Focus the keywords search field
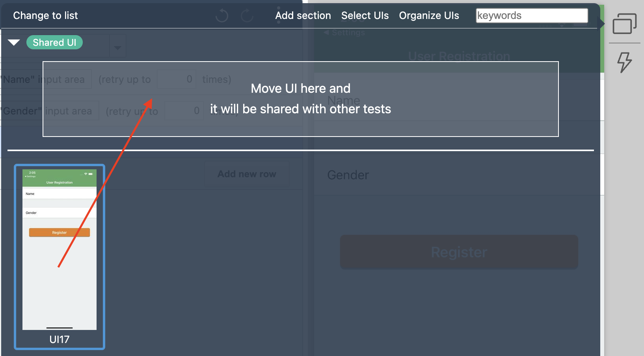 [x=532, y=15]
